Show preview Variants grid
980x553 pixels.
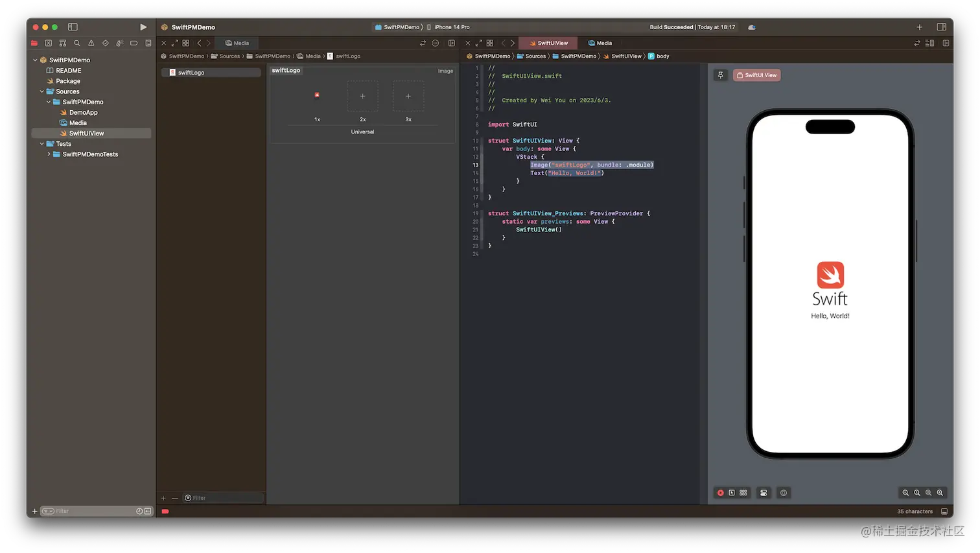743,493
